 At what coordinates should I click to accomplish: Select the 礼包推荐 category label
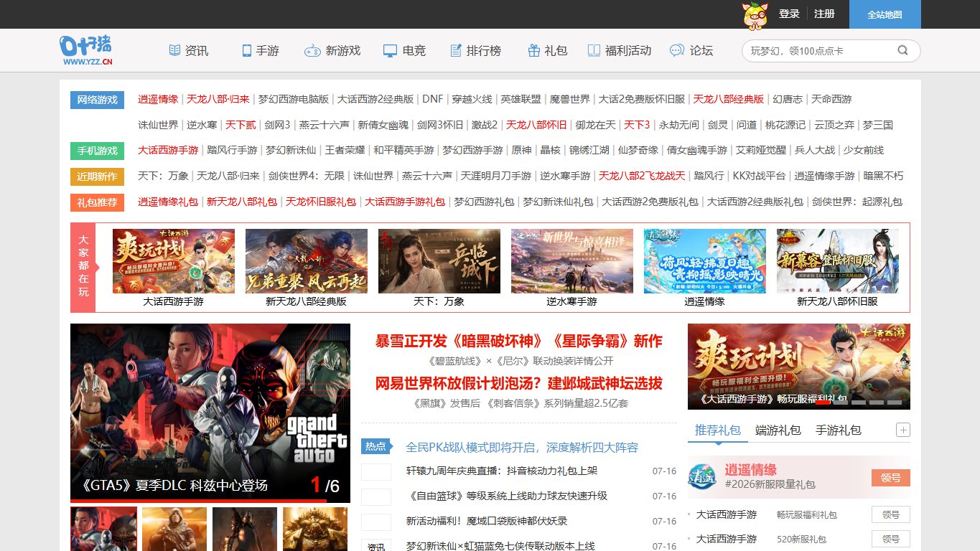(97, 202)
